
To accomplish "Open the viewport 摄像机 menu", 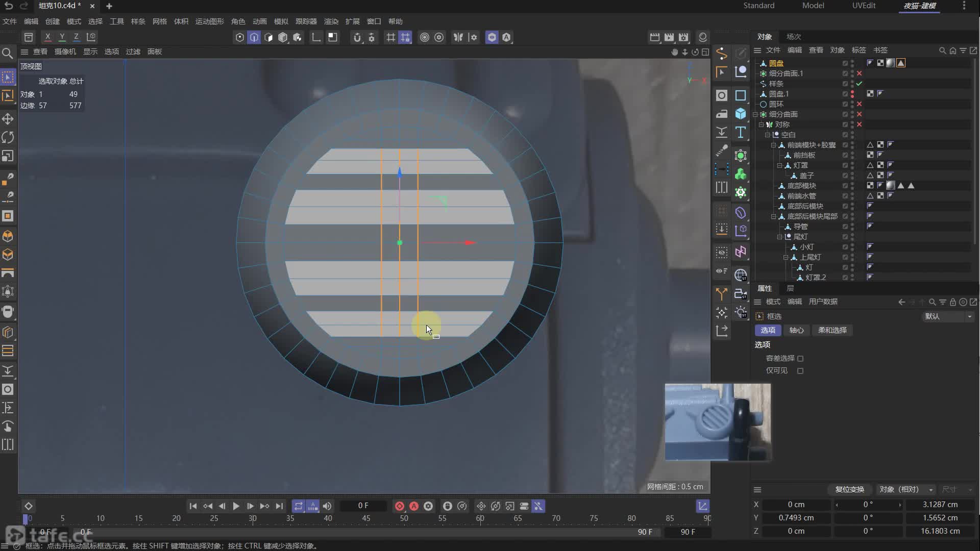I will click(x=65, y=52).
